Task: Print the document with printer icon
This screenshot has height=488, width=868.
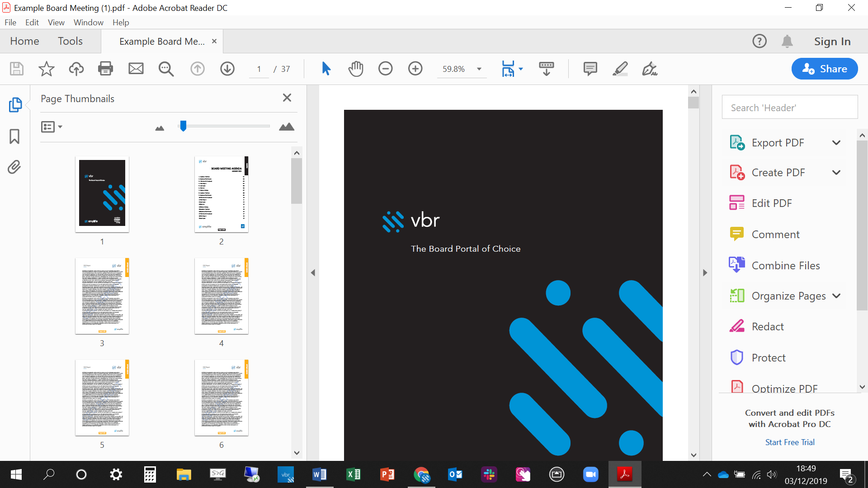Action: pyautogui.click(x=105, y=69)
